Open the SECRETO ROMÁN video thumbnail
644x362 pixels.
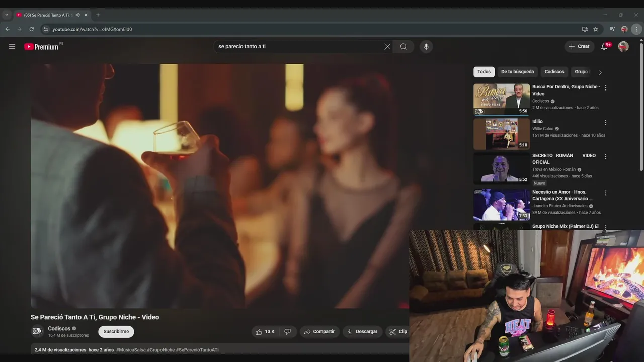502,168
